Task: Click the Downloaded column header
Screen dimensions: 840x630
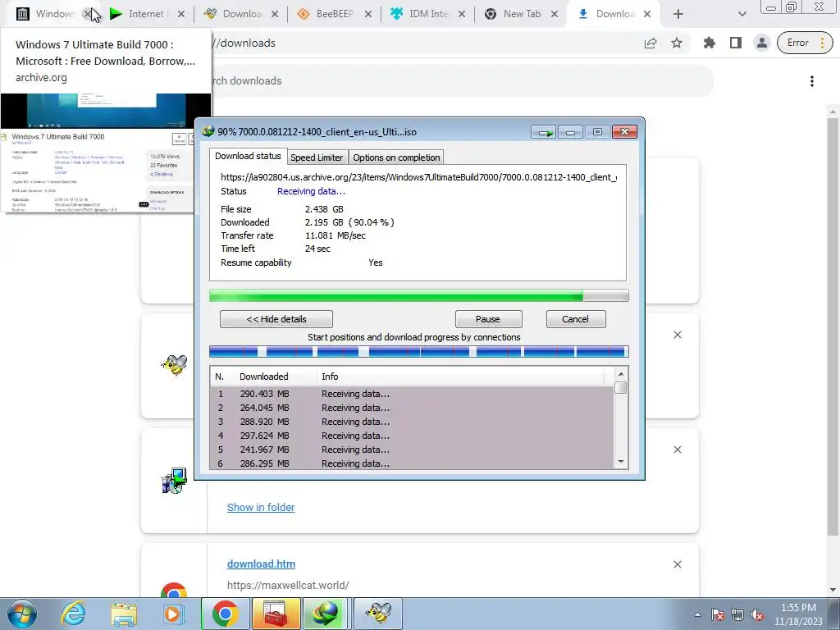Action: (x=276, y=377)
